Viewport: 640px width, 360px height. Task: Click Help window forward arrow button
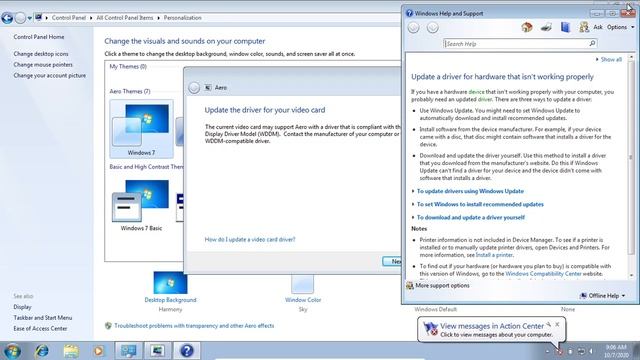pyautogui.click(x=433, y=28)
